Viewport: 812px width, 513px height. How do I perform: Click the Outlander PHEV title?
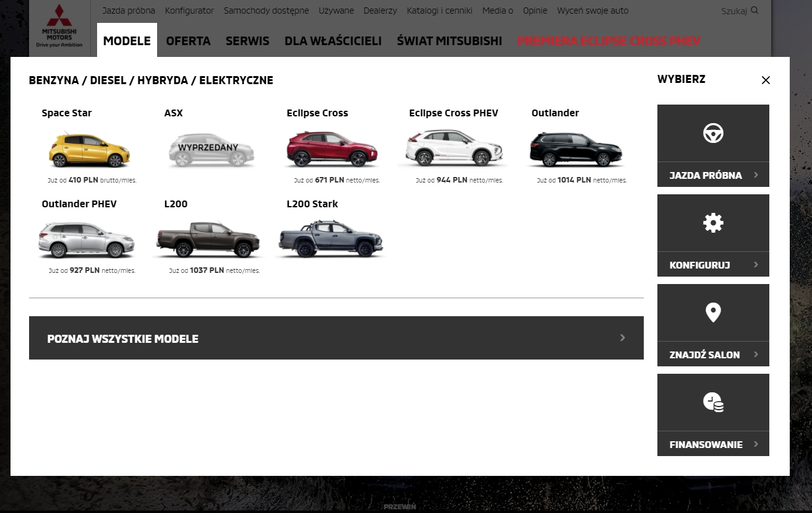pyautogui.click(x=79, y=204)
